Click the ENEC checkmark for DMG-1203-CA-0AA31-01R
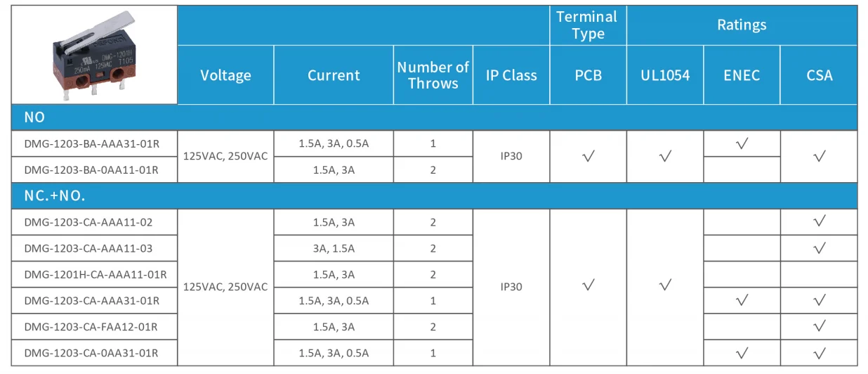 (742, 353)
